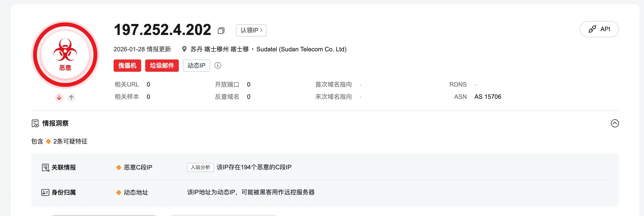644x216 pixels.
Task: Click the 入站分析 label tag
Action: point(200,167)
